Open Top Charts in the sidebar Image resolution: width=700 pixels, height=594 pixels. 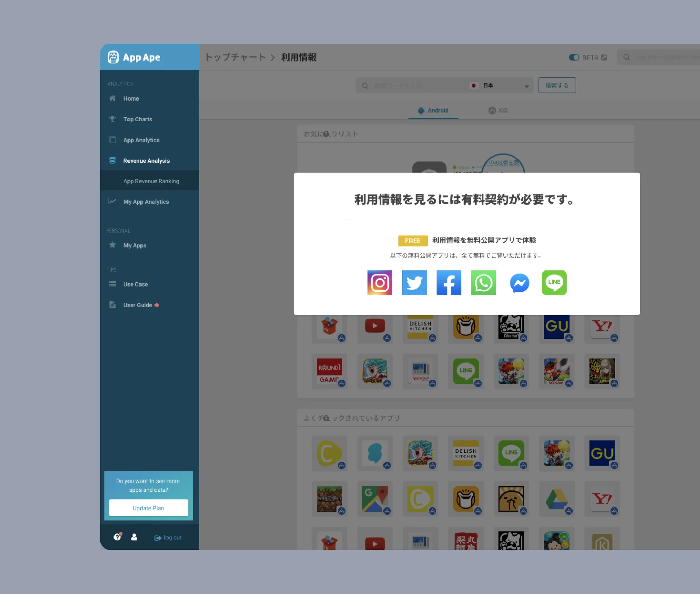coord(137,119)
